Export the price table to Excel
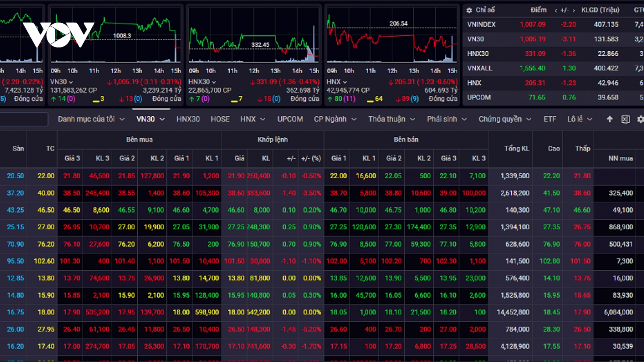The width and height of the screenshot is (644, 362). click(625, 119)
